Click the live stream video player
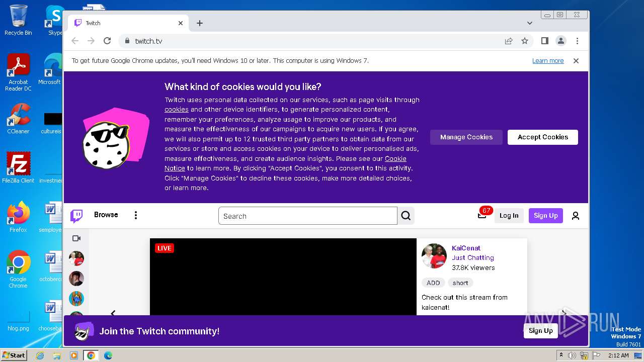 click(x=283, y=277)
